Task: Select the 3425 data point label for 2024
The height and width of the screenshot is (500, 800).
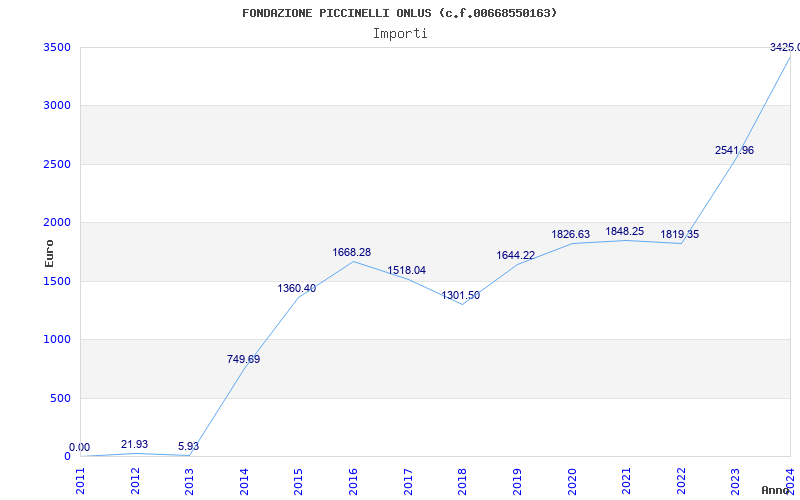Action: (x=784, y=47)
